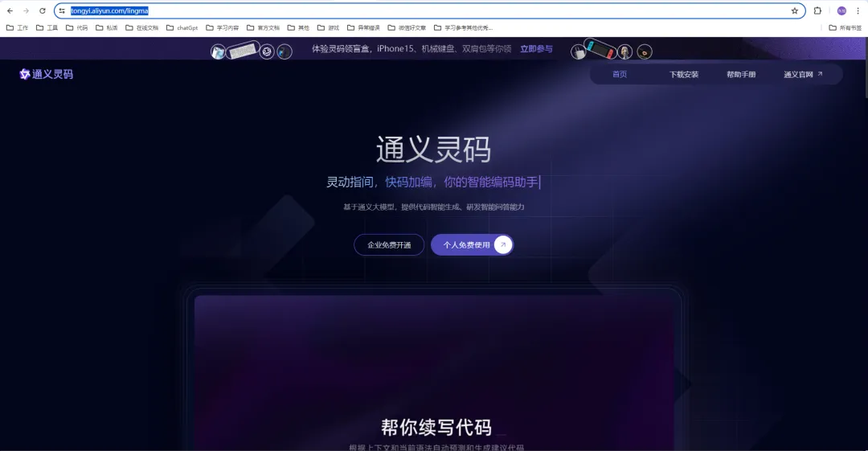868x451 pixels.
Task: Click the 企业免费开通 button
Action: [x=389, y=245]
